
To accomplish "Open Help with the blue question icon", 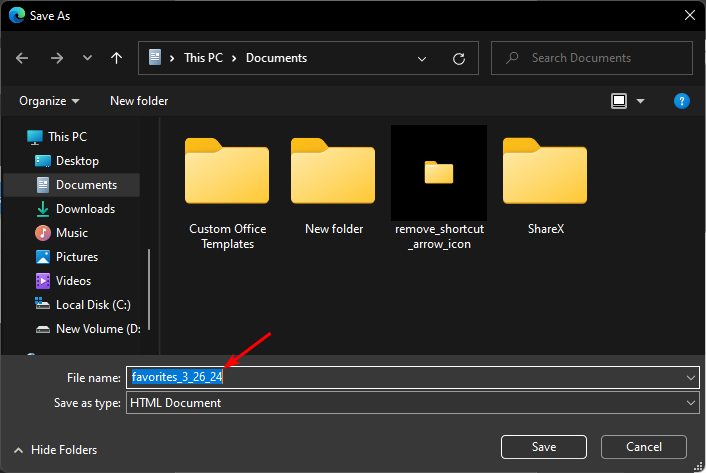I will (682, 101).
